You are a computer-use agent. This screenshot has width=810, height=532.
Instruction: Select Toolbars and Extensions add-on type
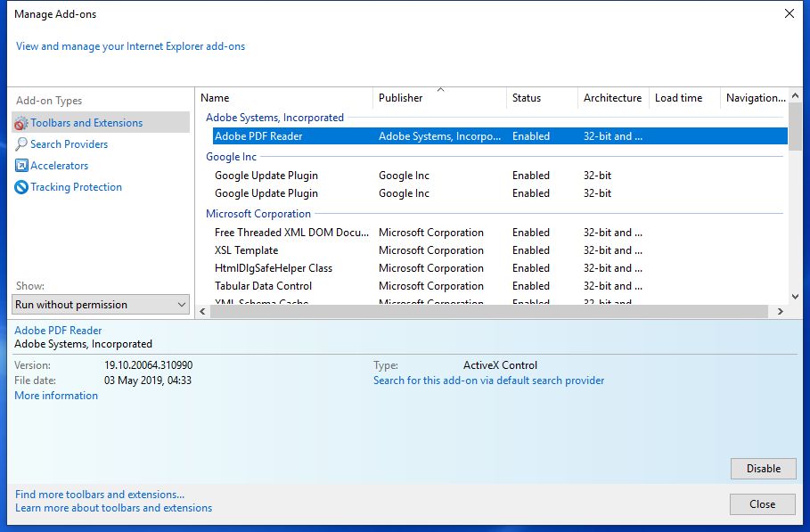click(x=101, y=123)
